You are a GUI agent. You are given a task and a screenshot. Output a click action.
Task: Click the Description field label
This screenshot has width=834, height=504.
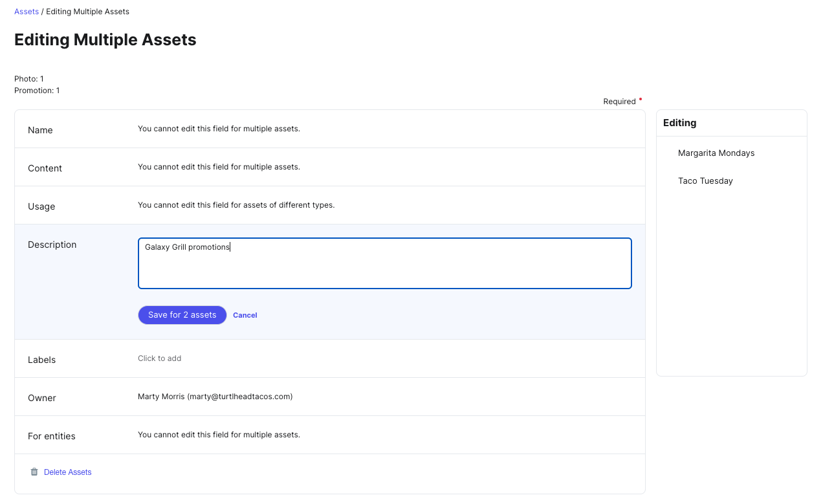click(x=52, y=245)
